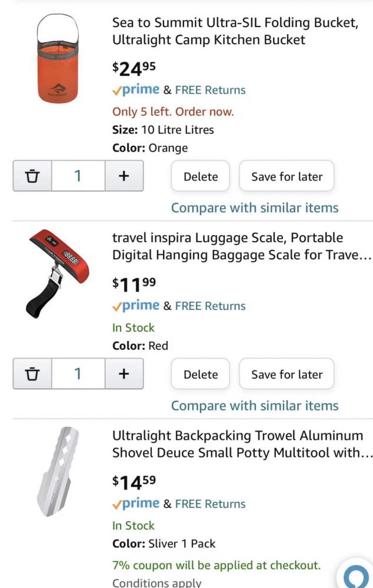Compare Folding Bucket with similar items

[x=255, y=208]
